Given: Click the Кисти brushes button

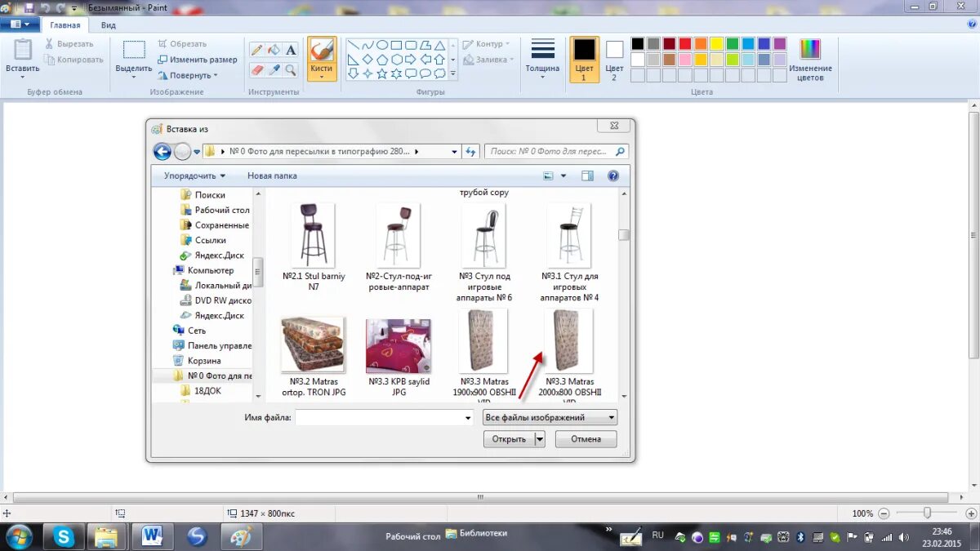Looking at the screenshot, I should click(x=322, y=58).
